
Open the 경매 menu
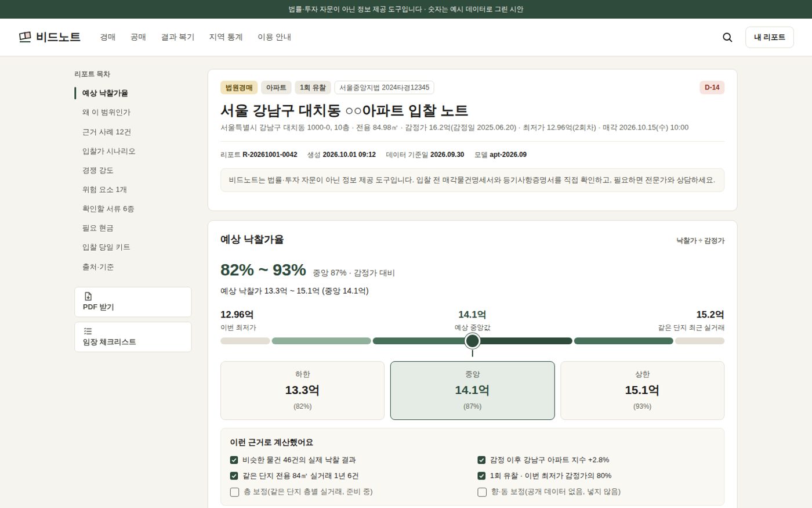108,37
